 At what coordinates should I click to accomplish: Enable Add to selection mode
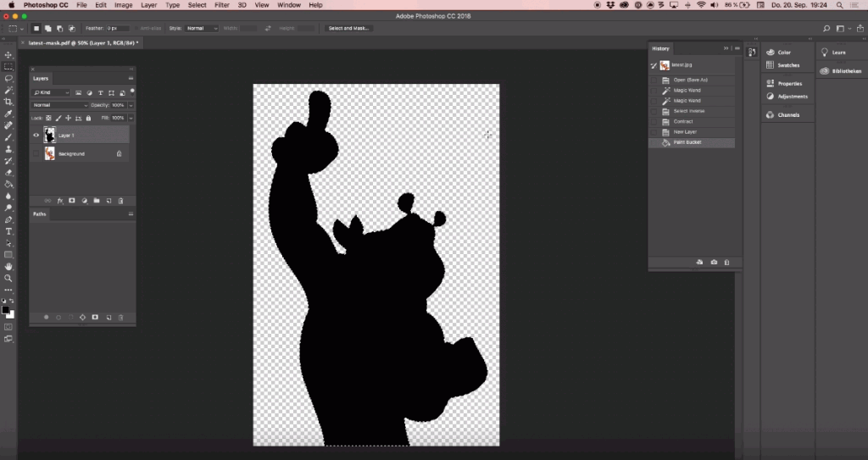(x=48, y=28)
